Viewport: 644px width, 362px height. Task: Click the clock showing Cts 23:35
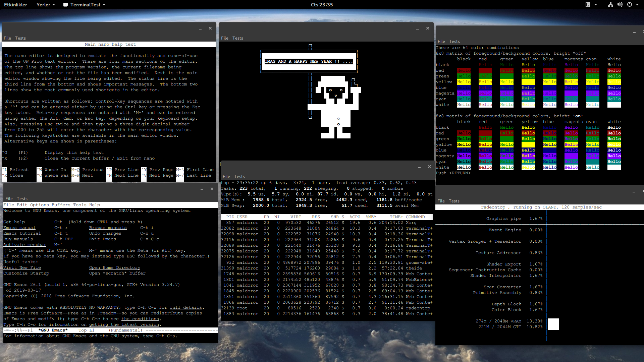click(322, 5)
